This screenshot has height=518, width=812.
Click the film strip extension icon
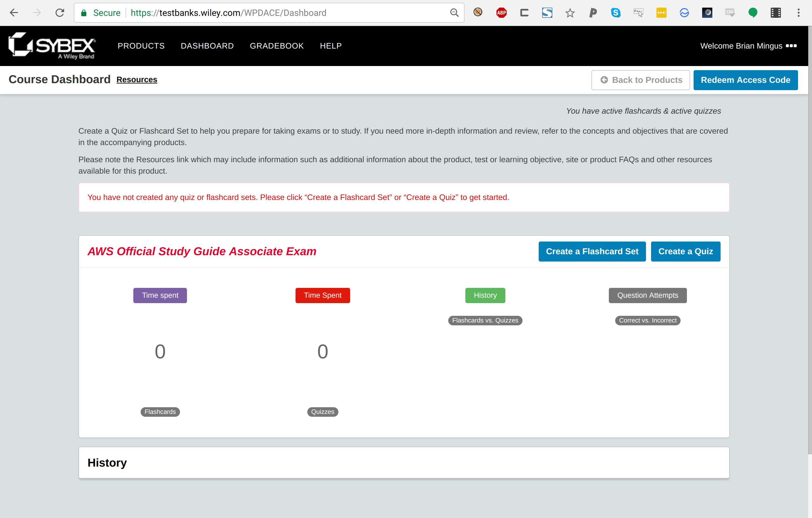click(x=775, y=13)
